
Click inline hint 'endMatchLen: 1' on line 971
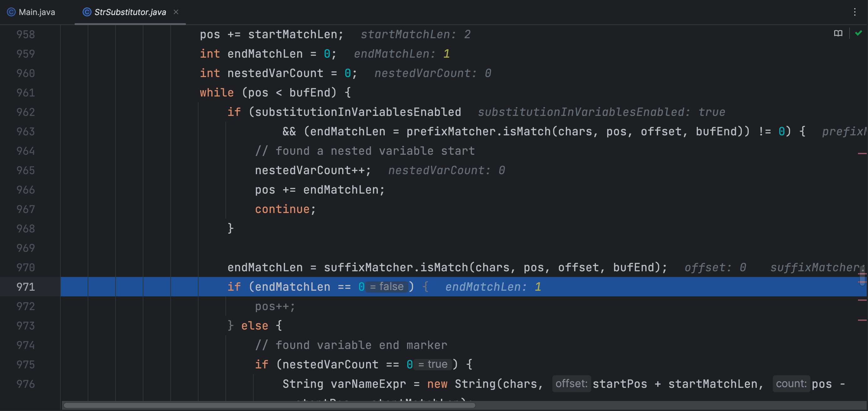point(493,287)
